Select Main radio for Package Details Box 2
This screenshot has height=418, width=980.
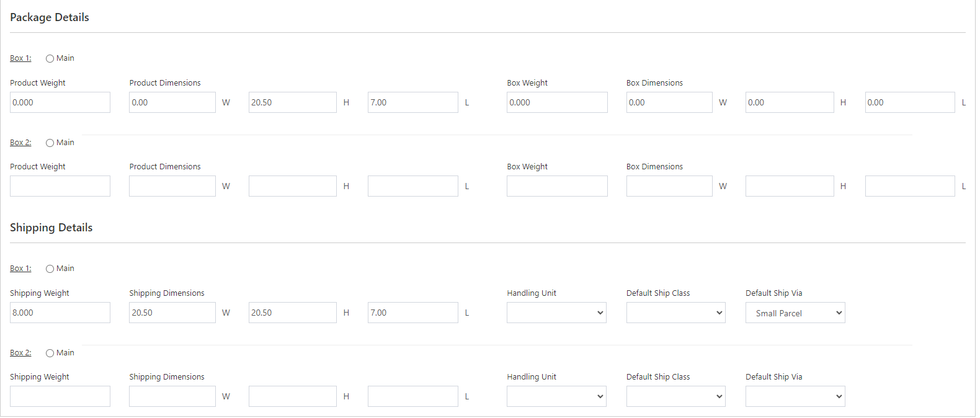coord(50,143)
